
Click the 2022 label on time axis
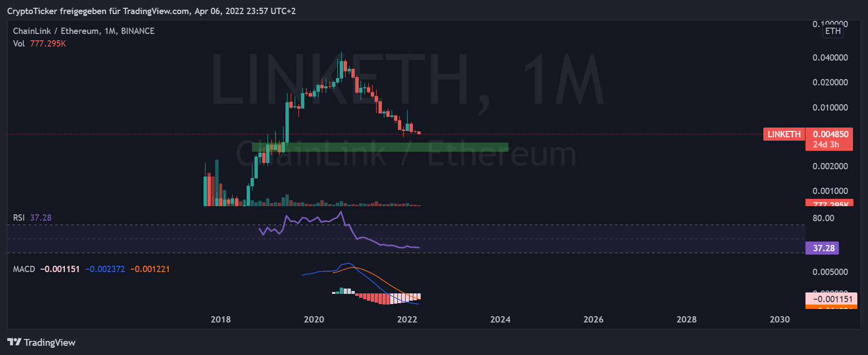click(x=407, y=320)
